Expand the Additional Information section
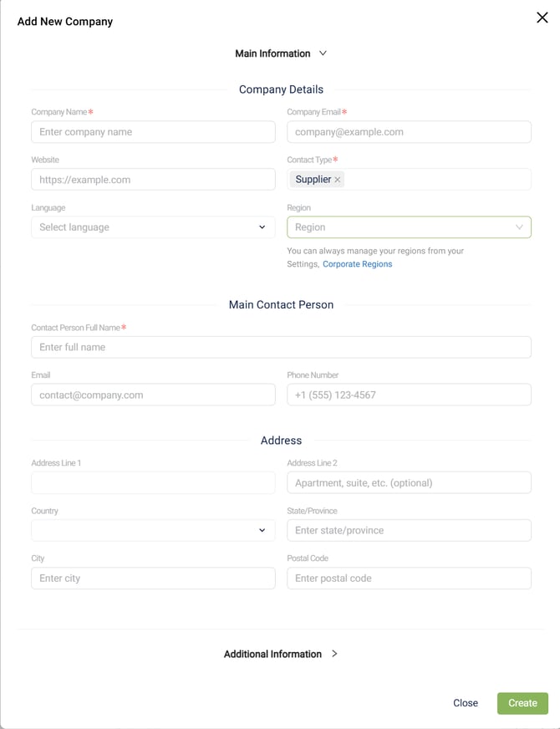The height and width of the screenshot is (729, 560). click(x=281, y=654)
